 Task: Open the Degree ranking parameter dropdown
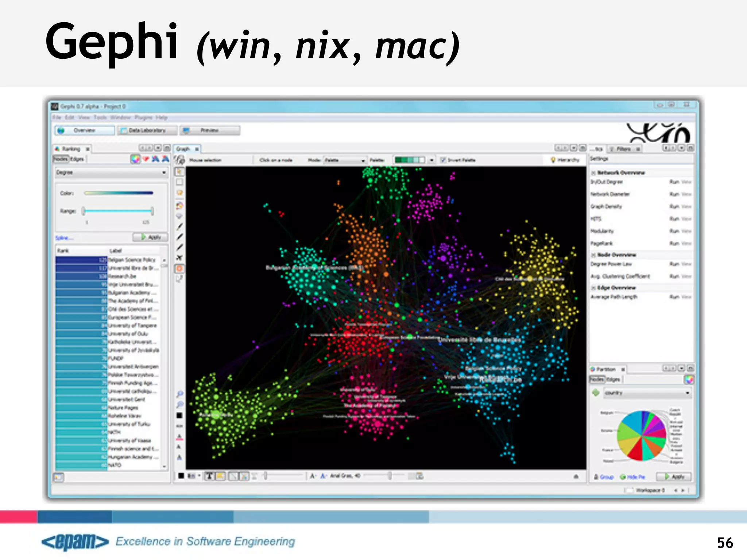[x=111, y=172]
